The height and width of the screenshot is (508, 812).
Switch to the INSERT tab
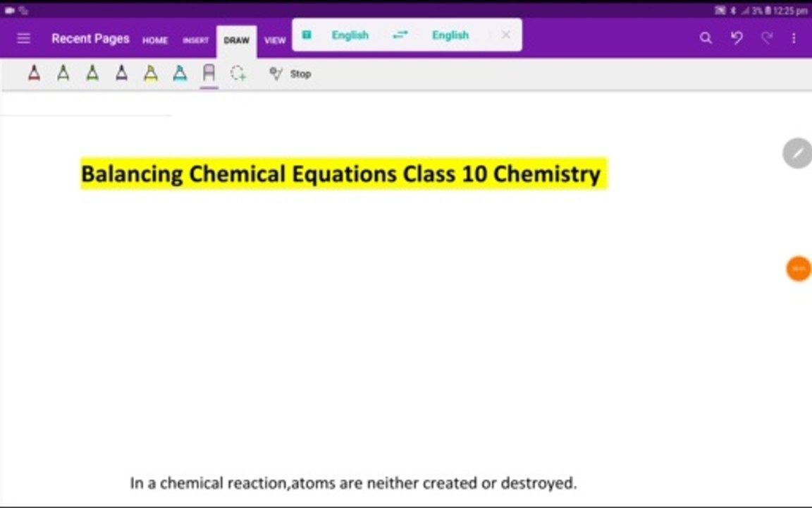[x=195, y=40]
